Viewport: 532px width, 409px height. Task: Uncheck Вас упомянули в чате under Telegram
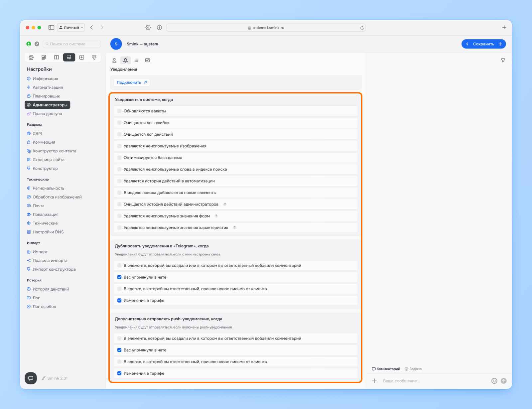coord(119,277)
